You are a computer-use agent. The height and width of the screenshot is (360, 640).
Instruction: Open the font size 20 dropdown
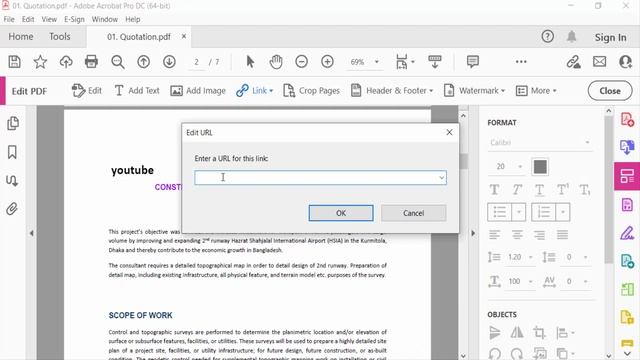520,167
